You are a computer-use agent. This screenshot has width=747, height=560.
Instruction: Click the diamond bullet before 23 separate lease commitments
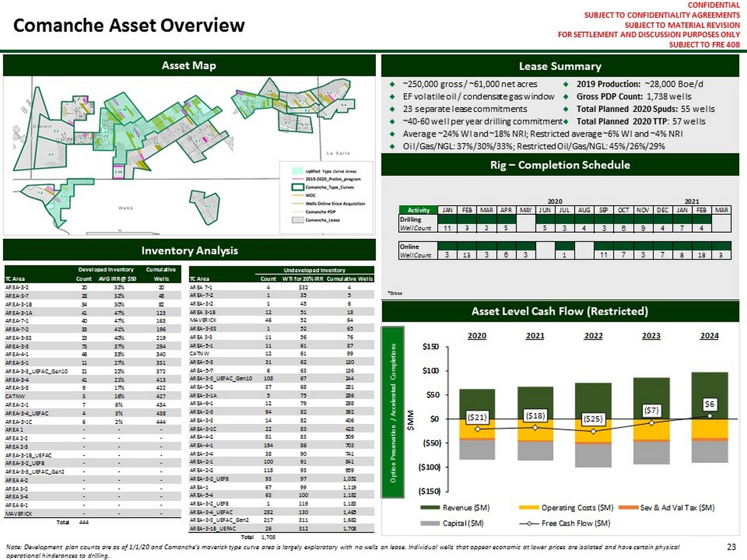click(x=392, y=109)
